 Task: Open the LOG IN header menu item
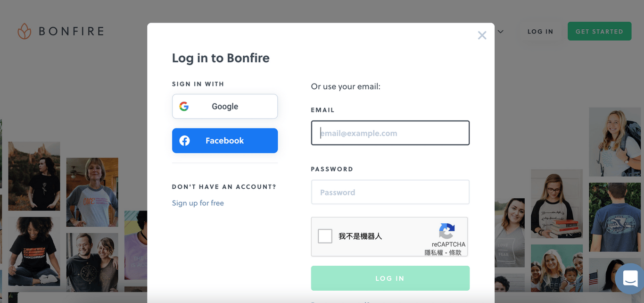tap(540, 32)
